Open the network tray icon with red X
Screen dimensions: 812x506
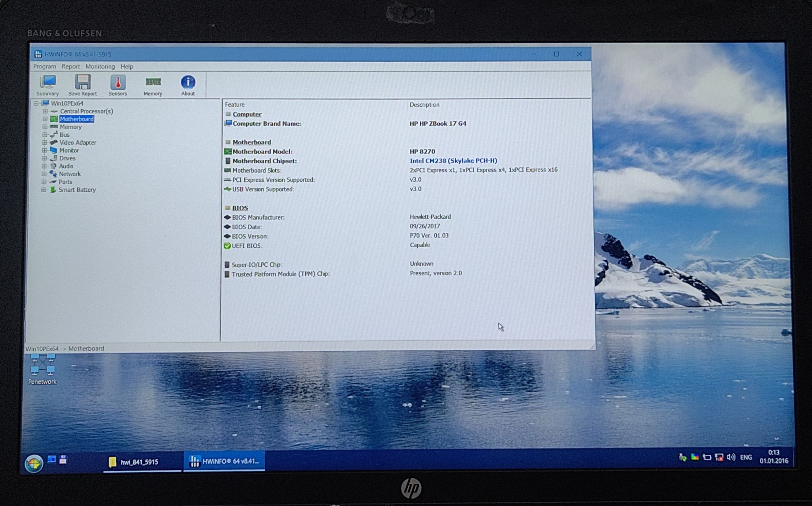click(719, 457)
